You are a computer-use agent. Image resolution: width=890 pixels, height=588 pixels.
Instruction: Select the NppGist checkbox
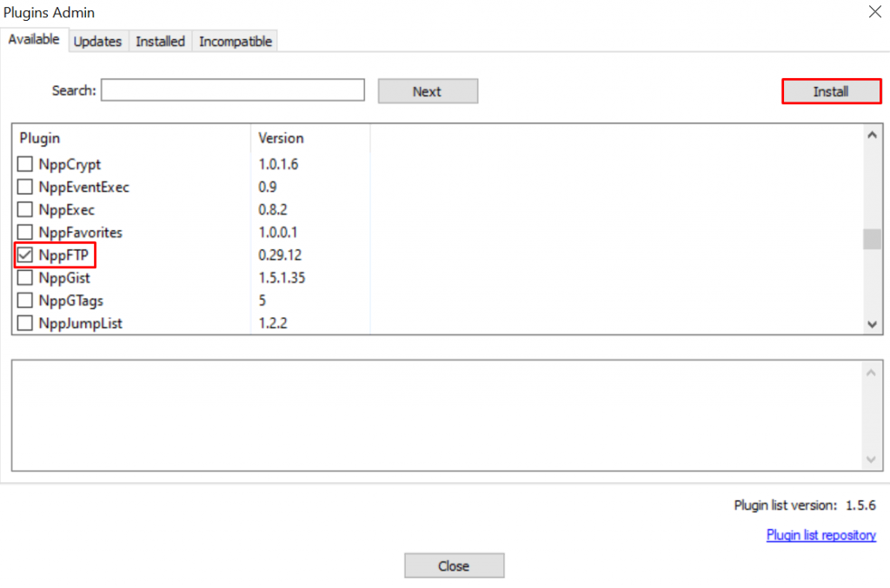point(25,277)
